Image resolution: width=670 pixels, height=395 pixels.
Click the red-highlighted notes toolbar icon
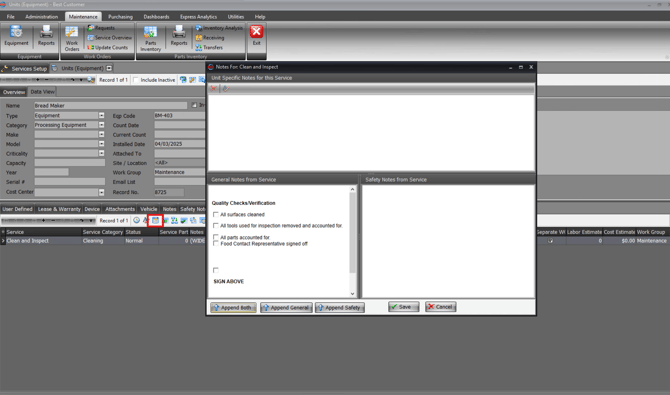pos(155,220)
